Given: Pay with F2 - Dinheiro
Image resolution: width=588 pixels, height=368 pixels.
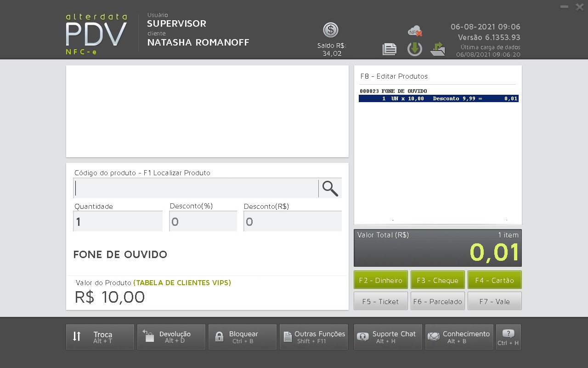Looking at the screenshot, I should [381, 280].
